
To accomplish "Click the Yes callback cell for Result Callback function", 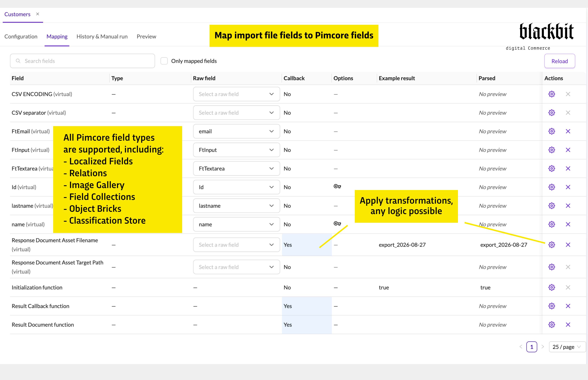I will (307, 306).
